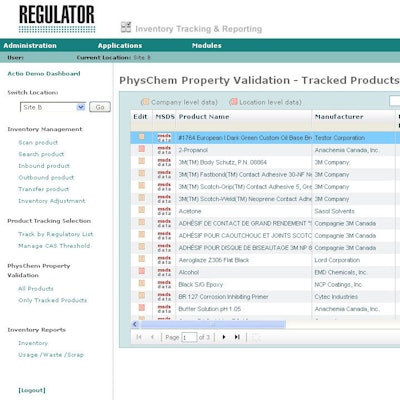Viewport: 400px width, 400px height.
Task: Click the Go button
Action: coord(100,107)
